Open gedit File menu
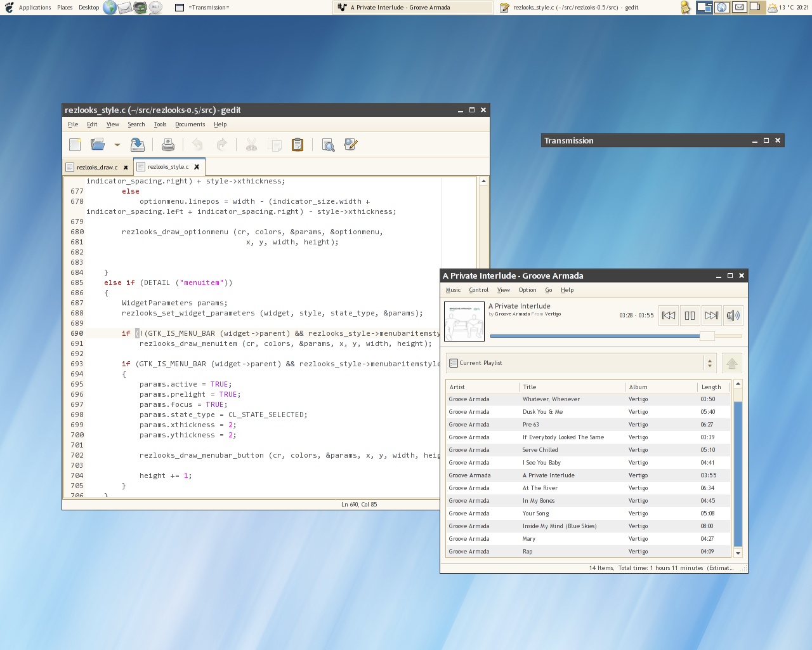Viewport: 812px width, 650px height. coord(73,124)
